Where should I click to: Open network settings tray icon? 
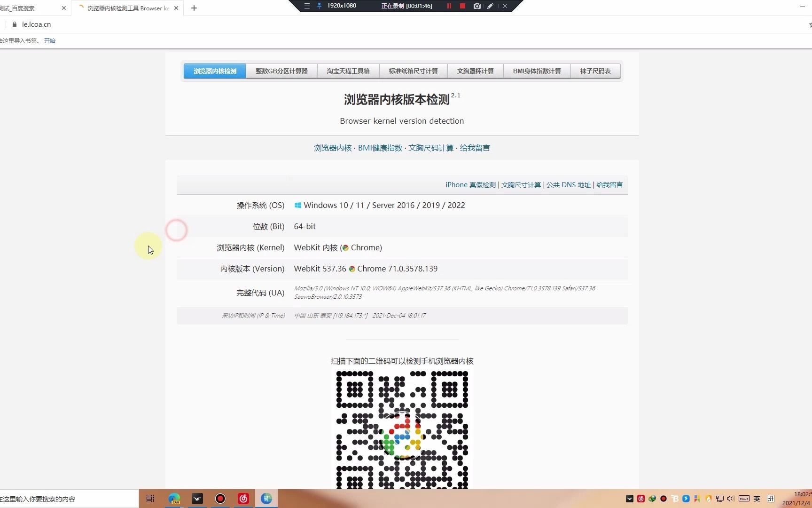point(720,499)
